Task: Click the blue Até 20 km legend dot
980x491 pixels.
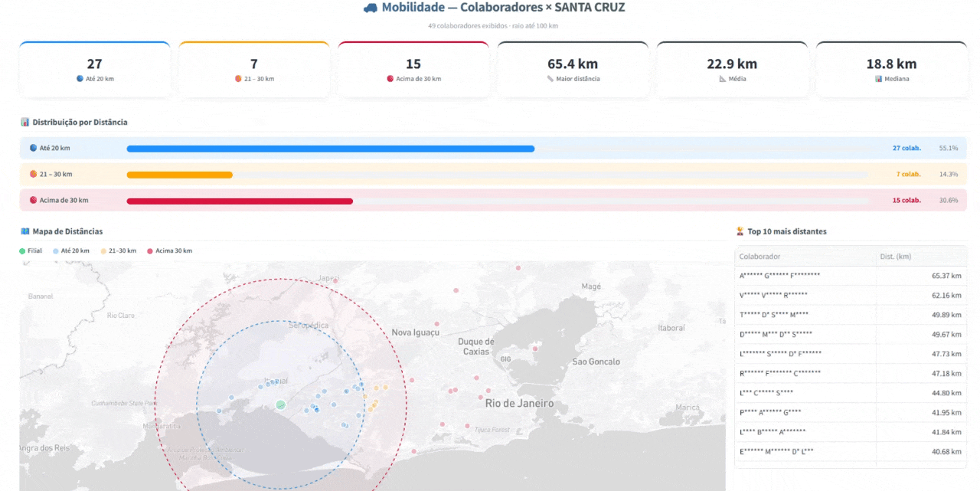Action: click(56, 251)
